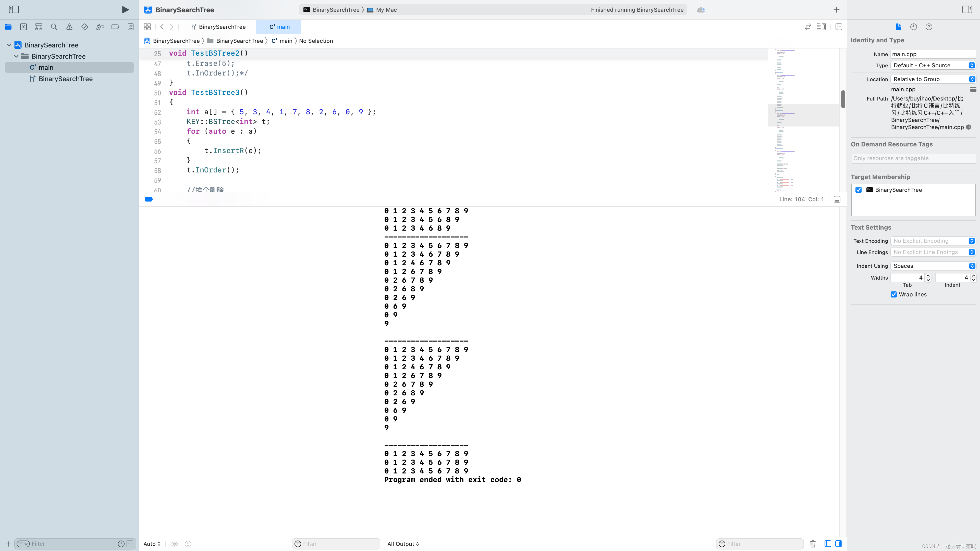Open the Line Endings dropdown
This screenshot has height=551, width=980.
click(933, 252)
